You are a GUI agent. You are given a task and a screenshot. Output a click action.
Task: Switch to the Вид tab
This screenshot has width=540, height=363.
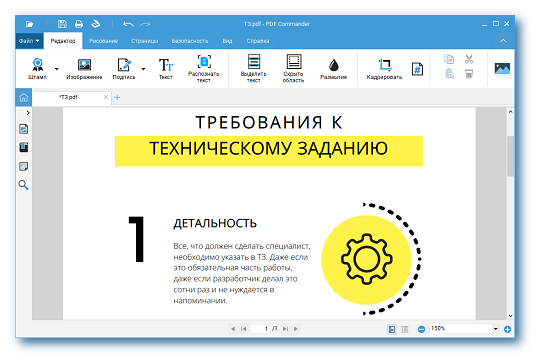(227, 41)
